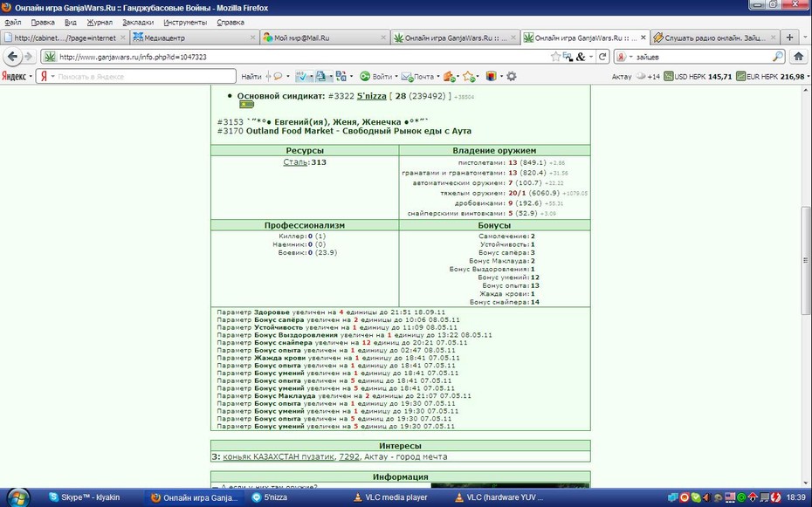Click the Outland Food Market syndicate text

pos(358,131)
